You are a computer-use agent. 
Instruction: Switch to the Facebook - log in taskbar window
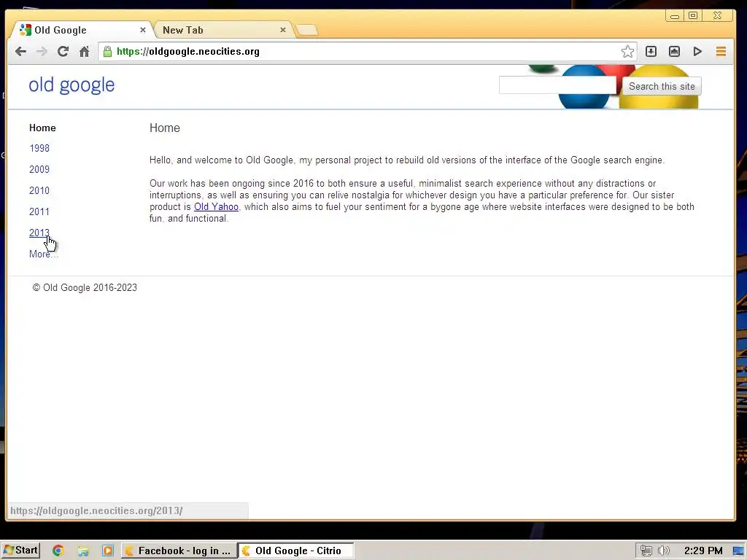[179, 551]
